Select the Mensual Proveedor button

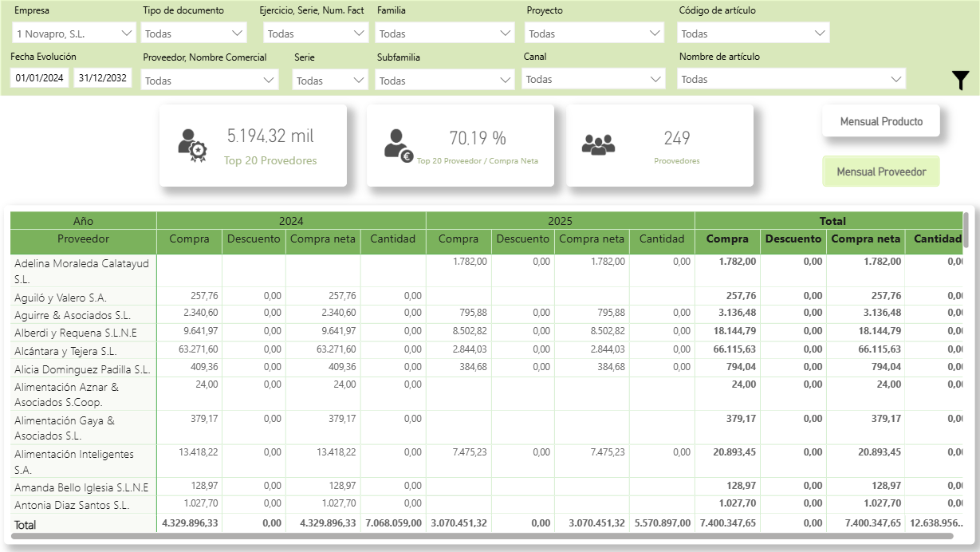[881, 172]
